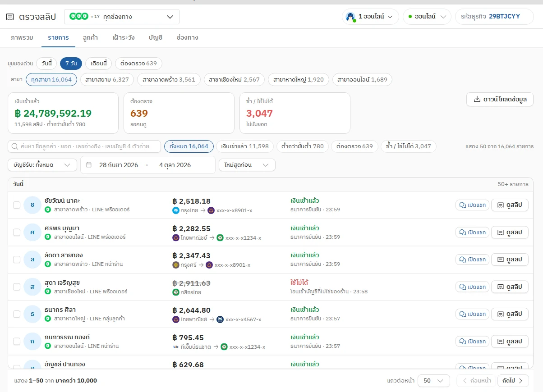Open the เฝ้าระวัง tab

tap(124, 37)
